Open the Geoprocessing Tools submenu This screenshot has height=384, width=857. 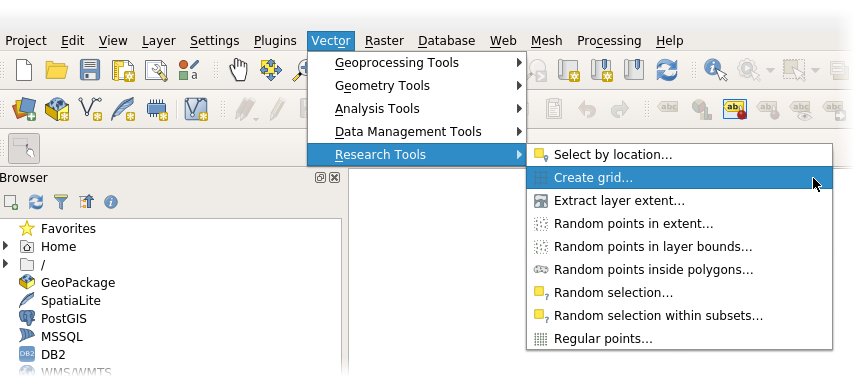(x=417, y=63)
